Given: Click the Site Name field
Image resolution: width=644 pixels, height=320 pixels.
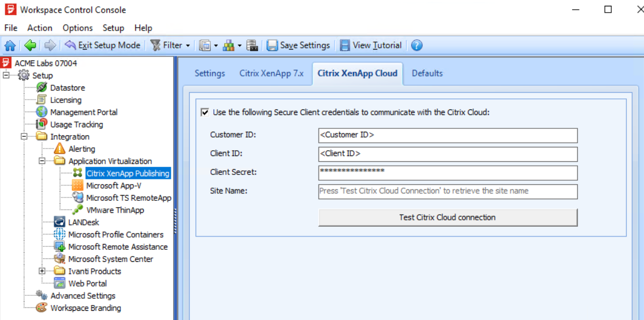Looking at the screenshot, I should coord(448,191).
